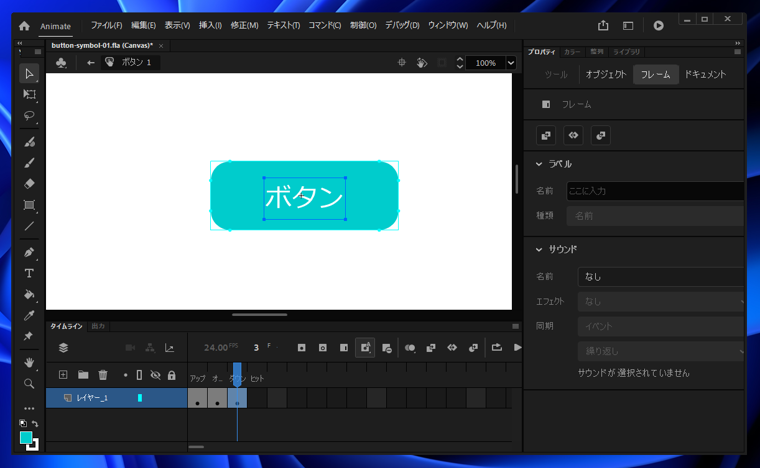Screen dimensions: 760x468
Task: Click the fill color swatch
Action: pos(26,437)
